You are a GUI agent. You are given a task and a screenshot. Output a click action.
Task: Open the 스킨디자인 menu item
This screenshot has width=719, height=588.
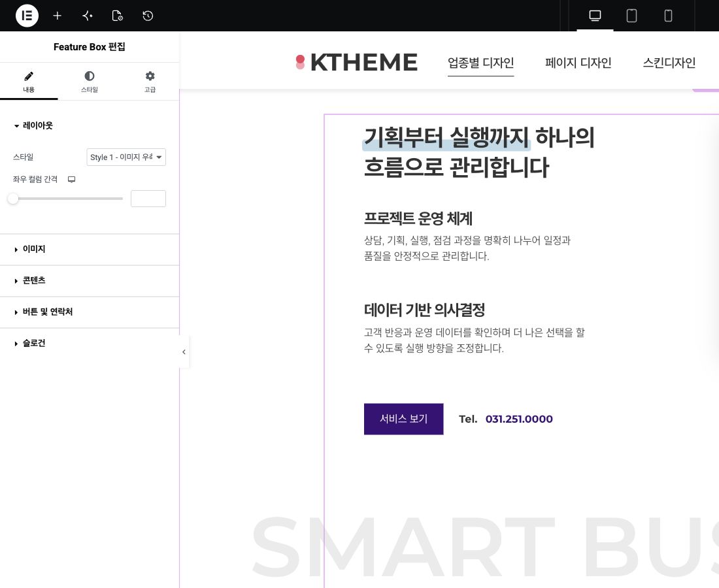click(669, 63)
